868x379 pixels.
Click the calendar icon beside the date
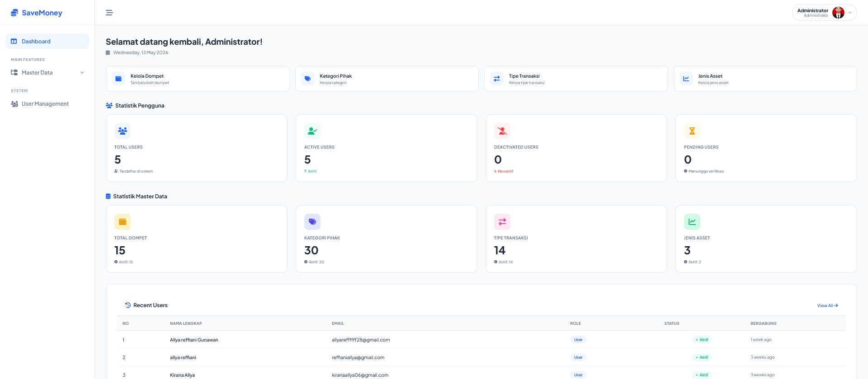pos(108,53)
